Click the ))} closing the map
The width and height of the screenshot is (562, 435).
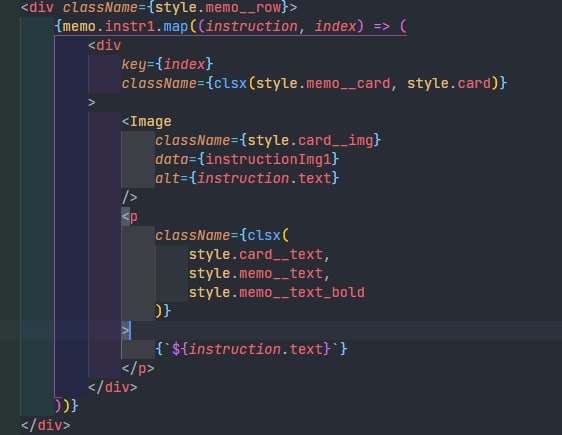(66, 406)
